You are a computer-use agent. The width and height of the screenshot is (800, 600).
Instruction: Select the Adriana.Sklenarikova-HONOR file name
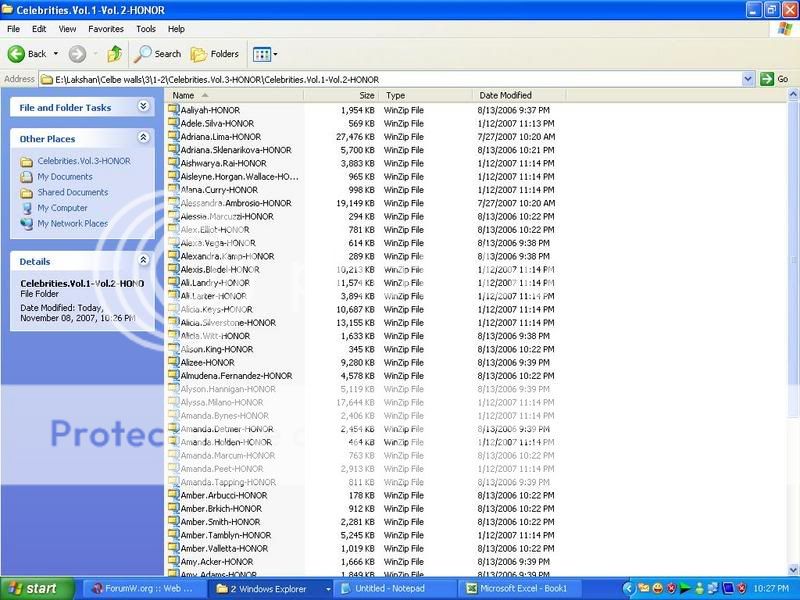click(x=236, y=150)
